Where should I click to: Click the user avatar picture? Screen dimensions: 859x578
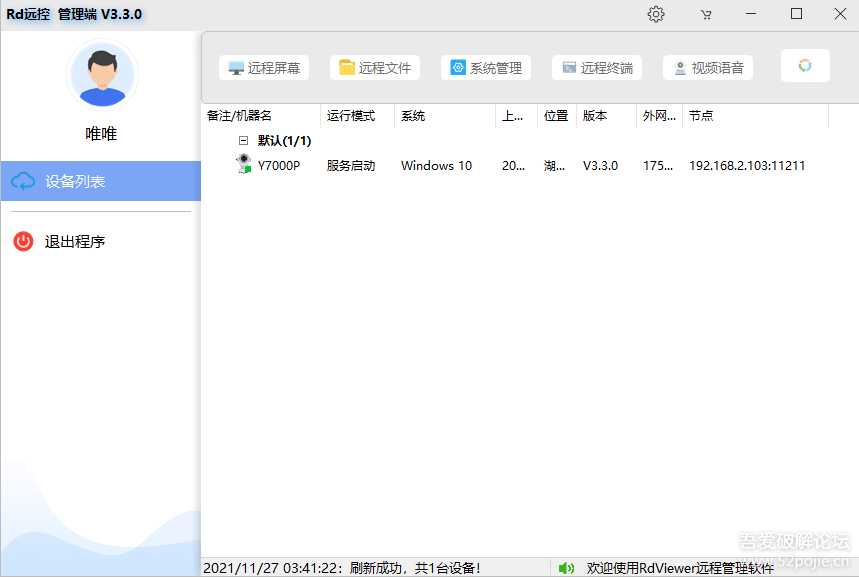click(x=101, y=73)
